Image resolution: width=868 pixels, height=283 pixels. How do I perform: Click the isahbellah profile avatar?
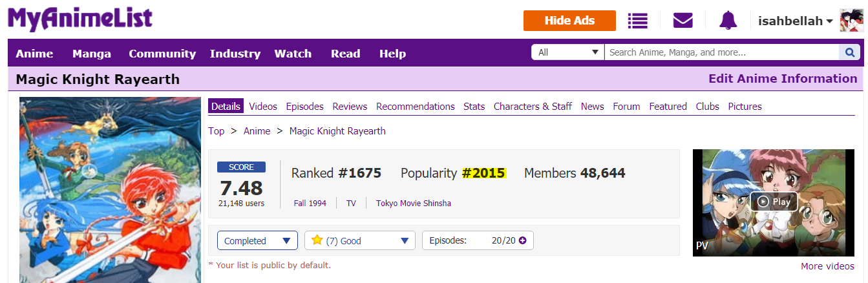click(x=851, y=21)
